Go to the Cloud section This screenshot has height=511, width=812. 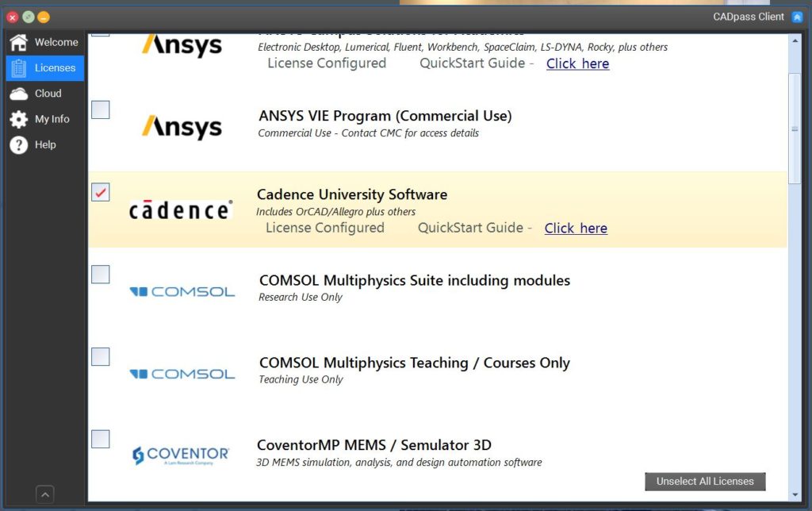(x=48, y=94)
